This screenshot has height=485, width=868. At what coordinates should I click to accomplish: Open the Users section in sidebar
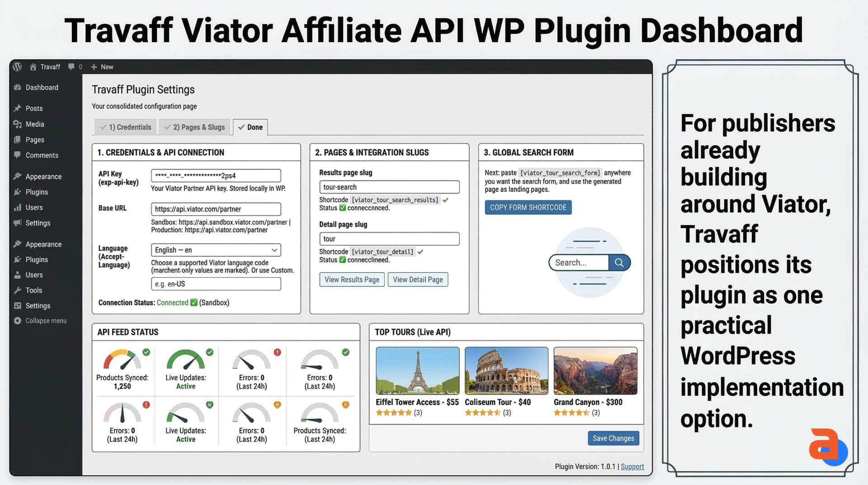34,207
